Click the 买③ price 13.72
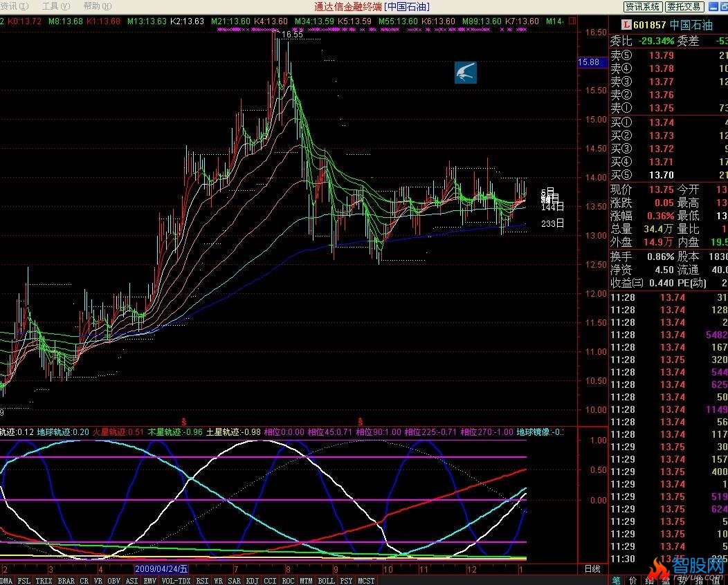728x585 pixels. (661, 149)
